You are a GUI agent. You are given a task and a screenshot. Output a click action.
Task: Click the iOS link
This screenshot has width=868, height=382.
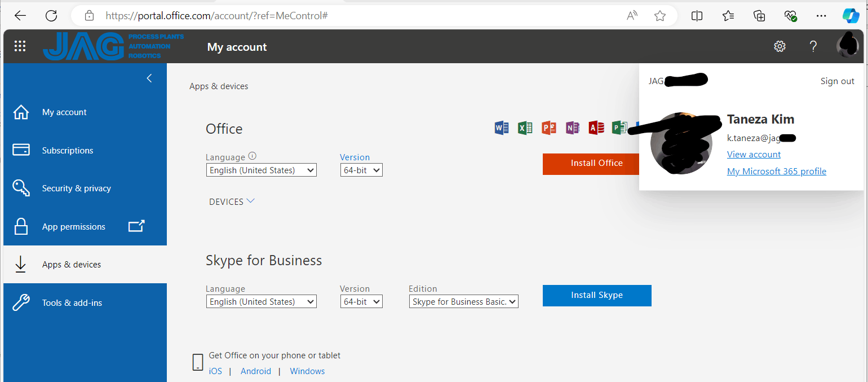[x=215, y=371]
